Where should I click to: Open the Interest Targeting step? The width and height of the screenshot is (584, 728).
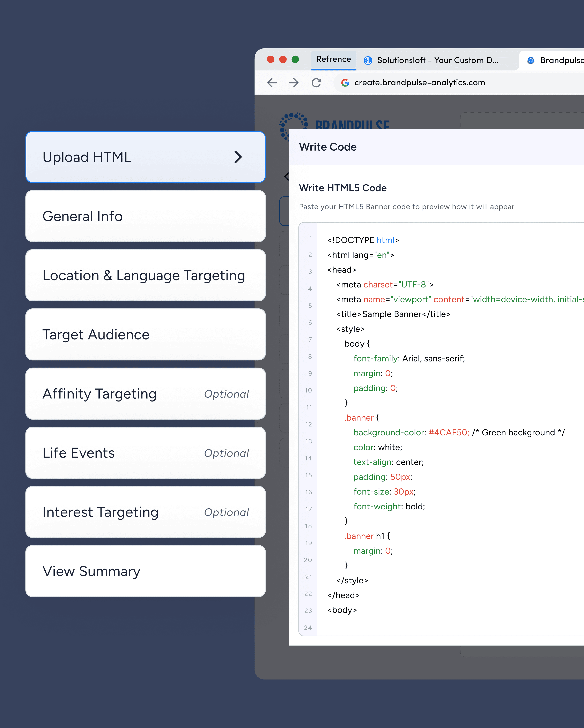[146, 512]
